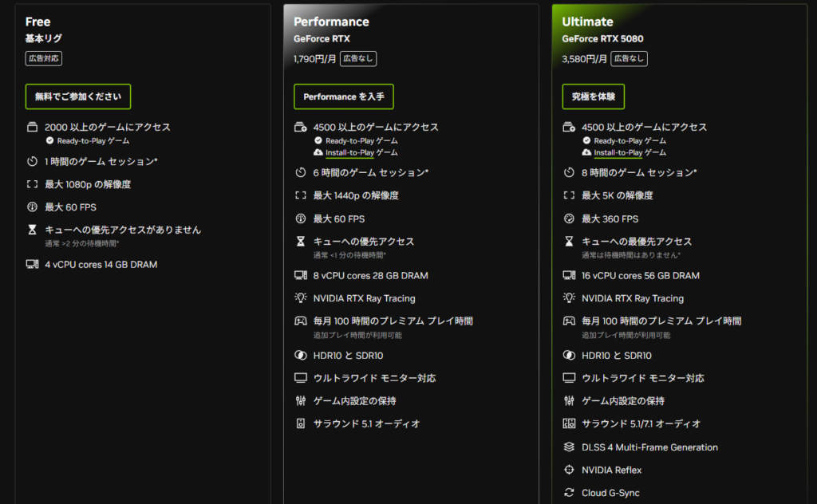This screenshot has height=504, width=817.
Task: Click the HDR icon beside Performance HDR10 と SDR10
Action: (x=301, y=355)
